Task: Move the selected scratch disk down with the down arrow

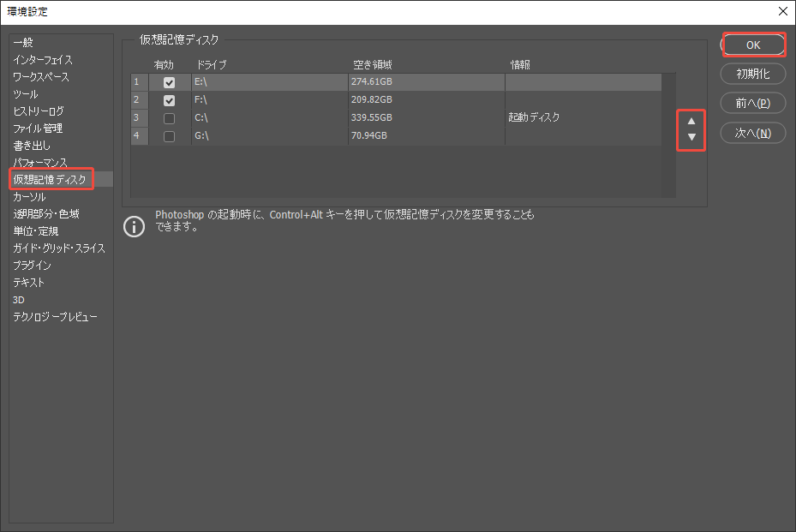Action: [x=691, y=136]
